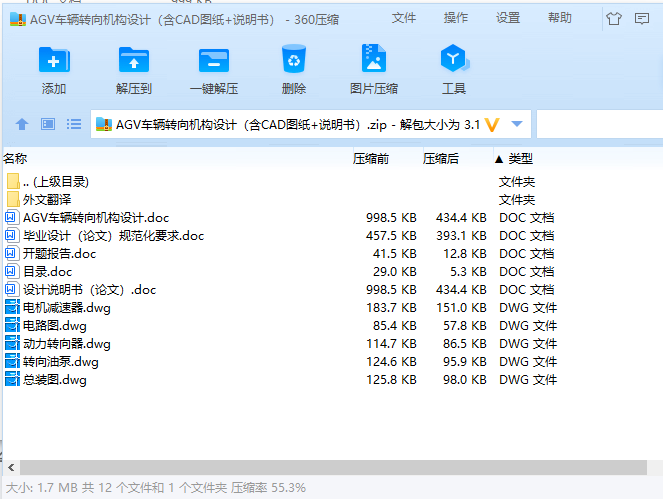Image resolution: width=663 pixels, height=499 pixels.
Task: Click the 183.7 KB size value
Action: click(x=391, y=308)
